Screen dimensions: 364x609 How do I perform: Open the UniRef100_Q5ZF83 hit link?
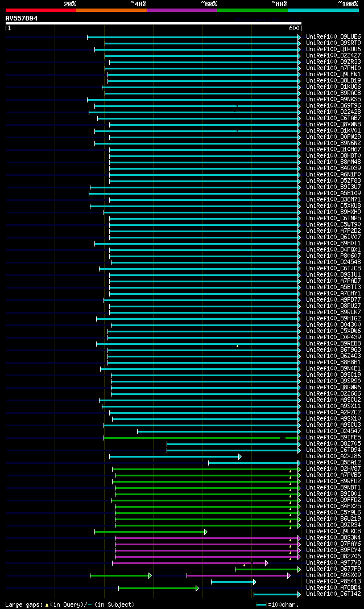pos(333,180)
